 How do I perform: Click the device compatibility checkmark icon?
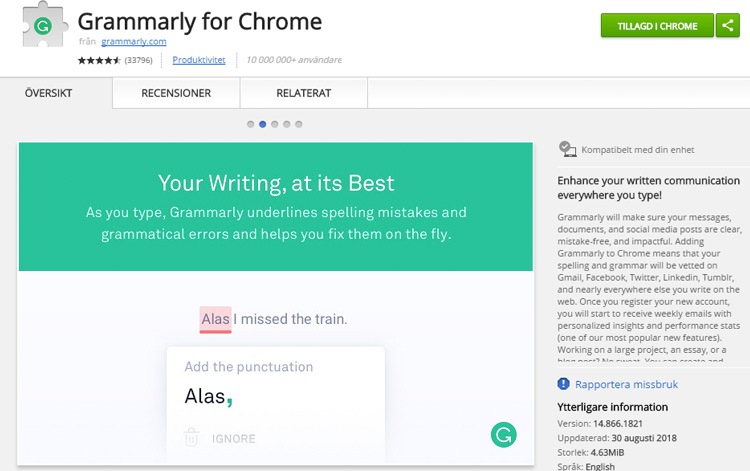point(567,149)
